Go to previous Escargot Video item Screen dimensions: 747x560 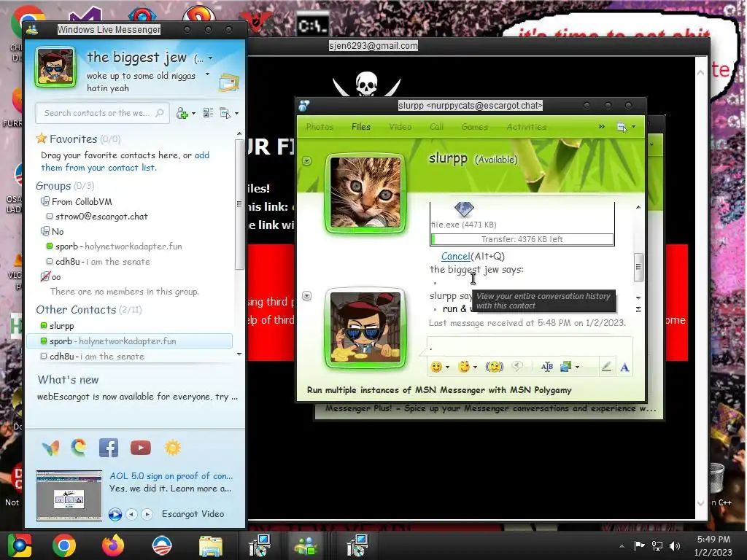coord(131,514)
